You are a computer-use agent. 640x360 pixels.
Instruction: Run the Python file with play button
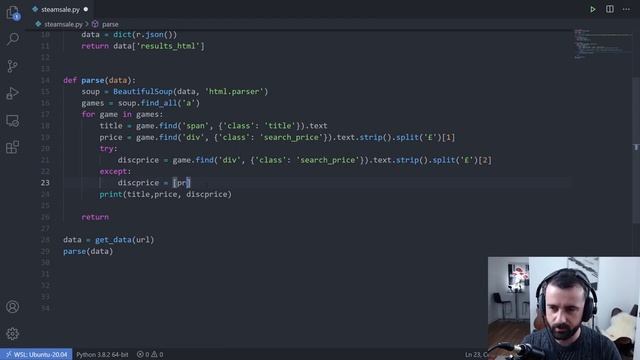click(593, 9)
